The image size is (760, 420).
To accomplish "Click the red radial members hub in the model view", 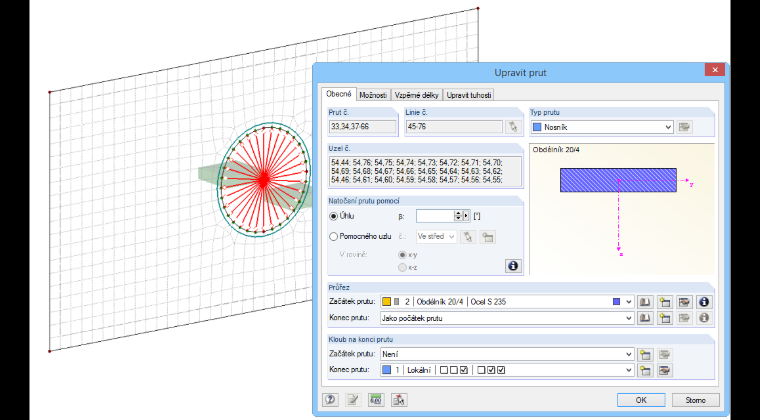I will (263, 179).
